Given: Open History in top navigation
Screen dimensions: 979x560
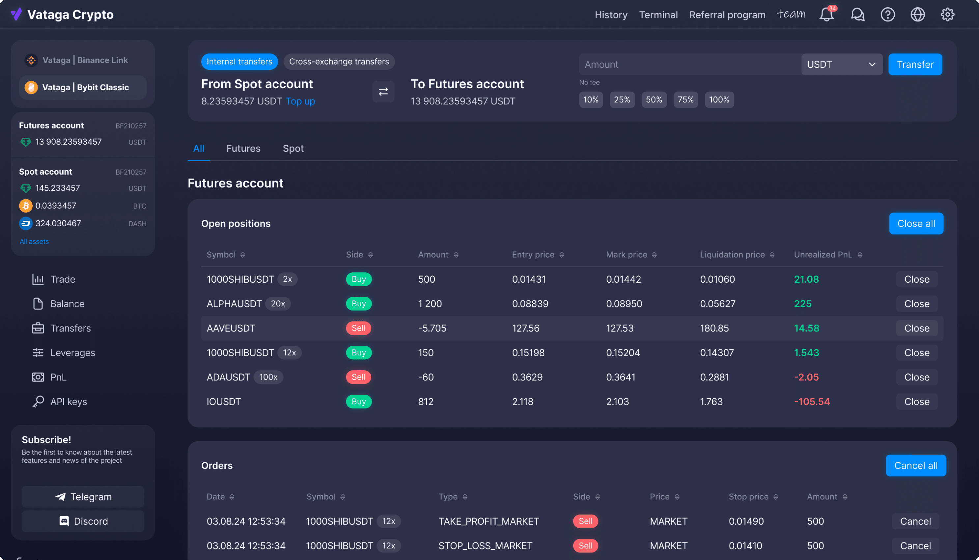Looking at the screenshot, I should (611, 14).
